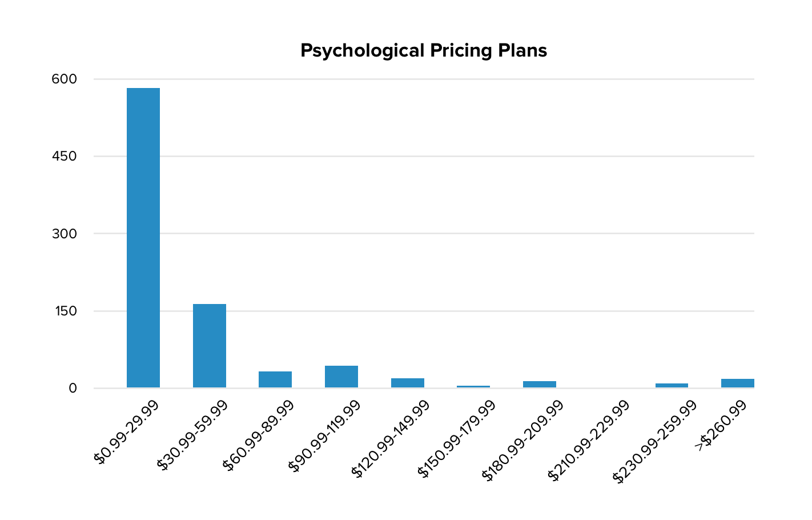This screenshot has width=812, height=520.
Task: Click the "$90.99-119.99" x-axis label
Action: coord(324,435)
